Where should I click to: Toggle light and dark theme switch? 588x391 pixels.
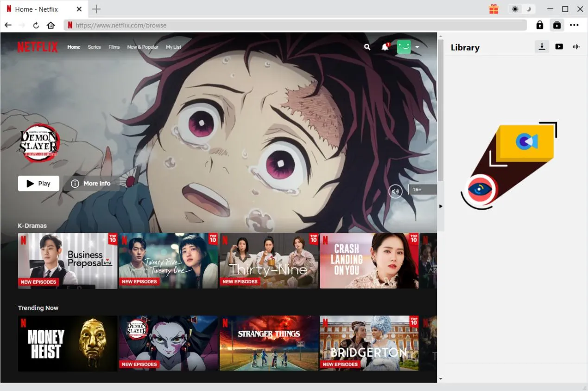click(521, 9)
